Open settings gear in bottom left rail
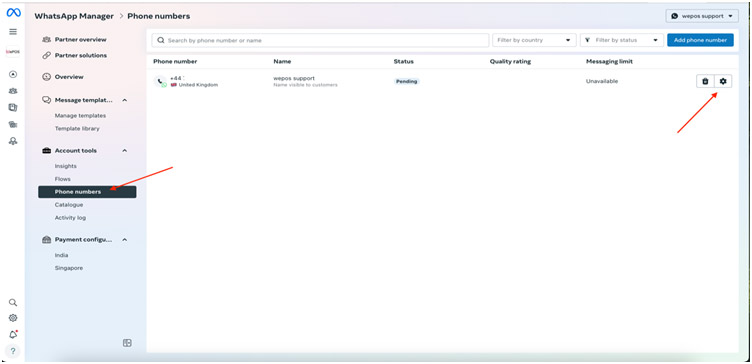Image resolution: width=752 pixels, height=364 pixels. [13, 318]
